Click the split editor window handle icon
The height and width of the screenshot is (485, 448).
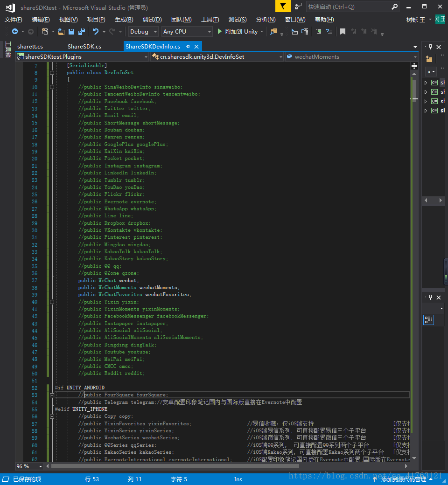click(x=414, y=66)
